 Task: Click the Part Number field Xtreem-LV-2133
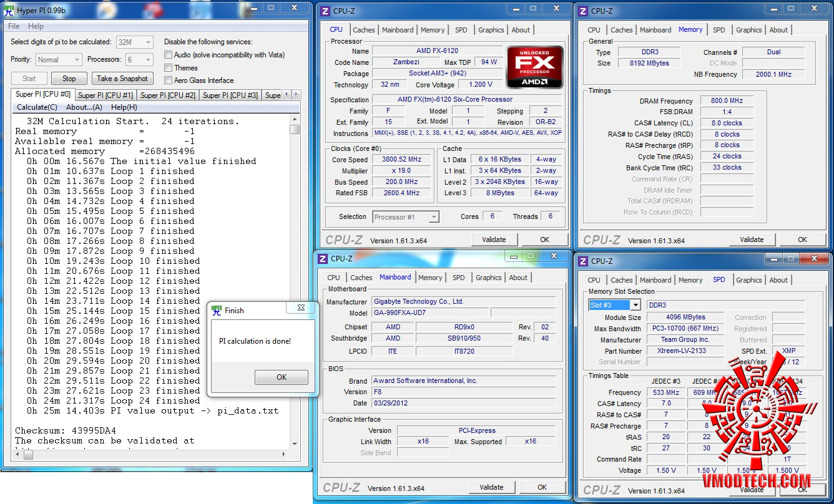[685, 351]
